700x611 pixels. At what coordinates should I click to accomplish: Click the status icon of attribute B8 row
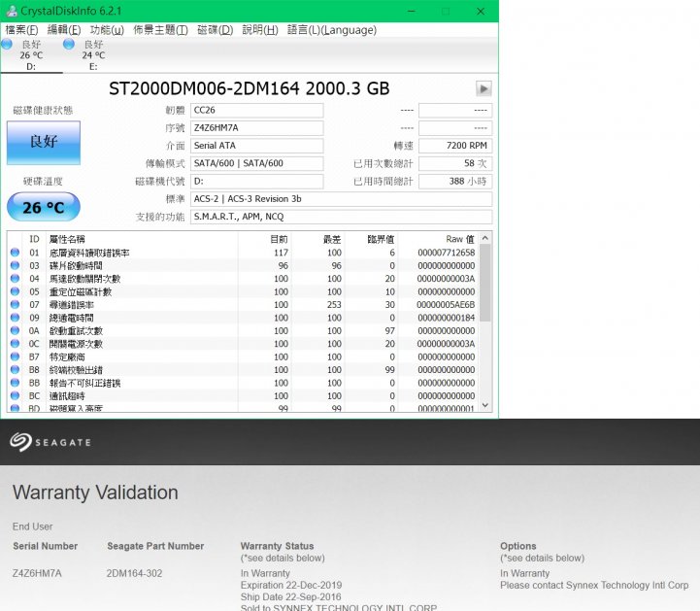point(15,369)
